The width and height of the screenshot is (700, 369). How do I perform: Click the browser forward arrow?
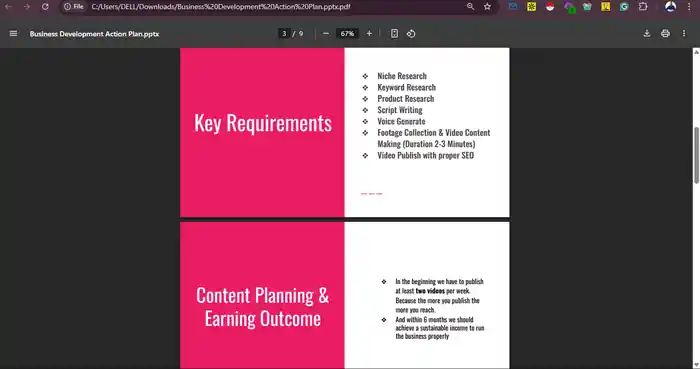[x=27, y=7]
